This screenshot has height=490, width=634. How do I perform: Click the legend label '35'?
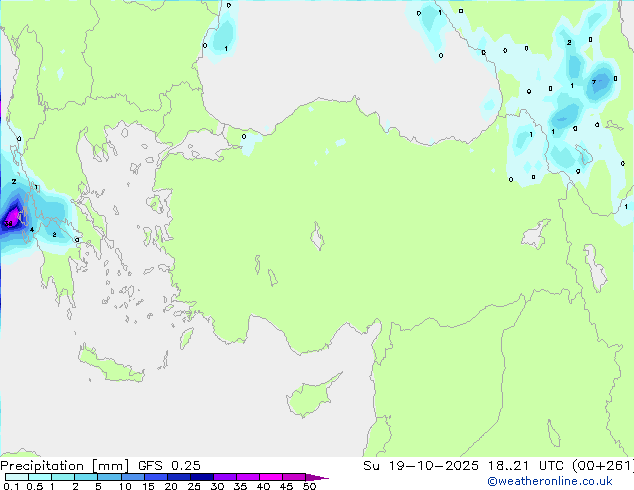click(x=240, y=486)
